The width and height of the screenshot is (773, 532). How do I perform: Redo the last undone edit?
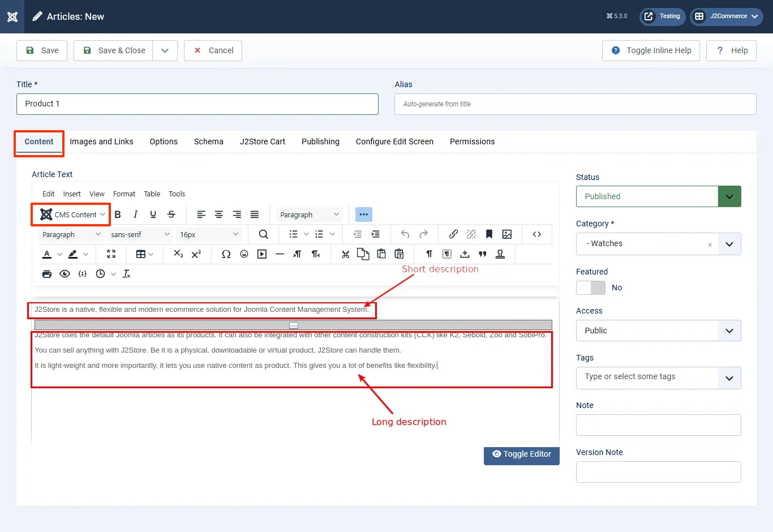(423, 234)
